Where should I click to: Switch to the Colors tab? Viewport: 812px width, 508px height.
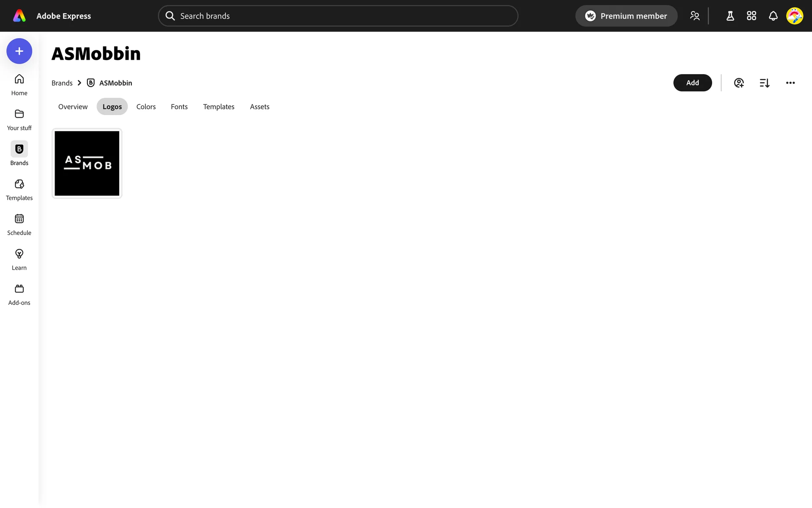coord(146,107)
